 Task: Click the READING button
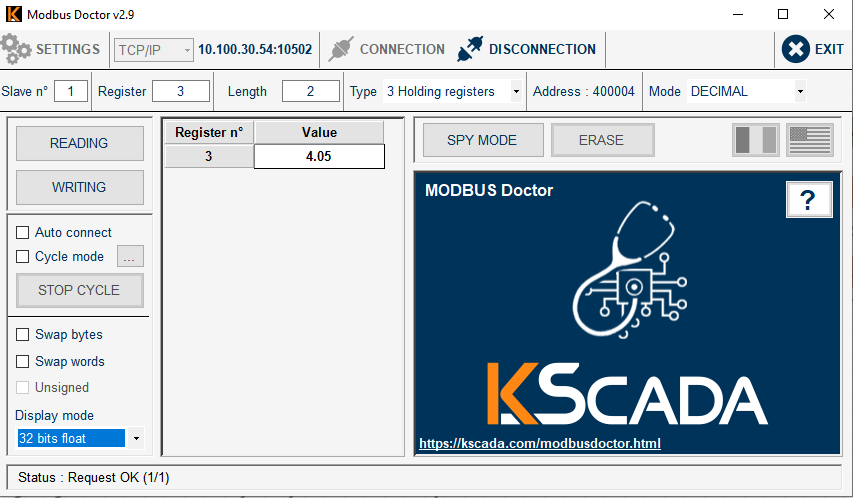[79, 143]
